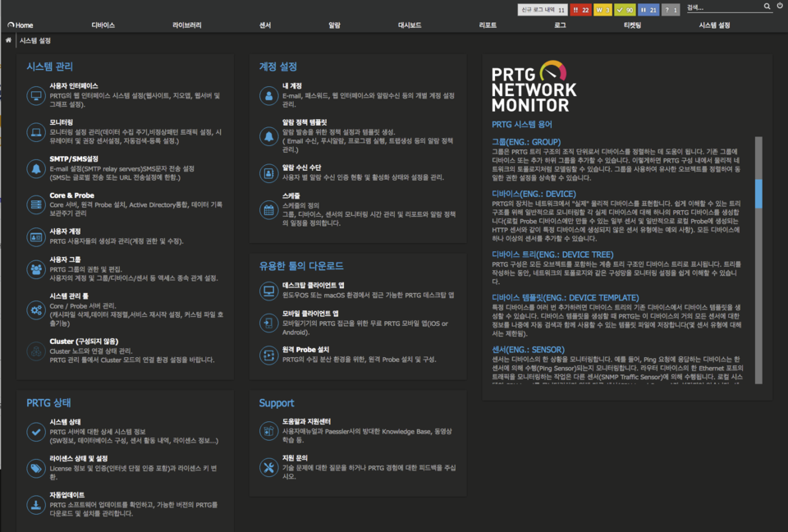Click the 모니터링 laptop icon
788x532 pixels.
pyautogui.click(x=36, y=132)
